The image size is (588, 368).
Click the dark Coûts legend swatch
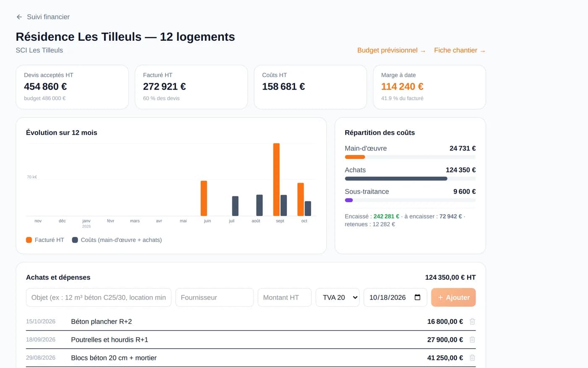75,240
